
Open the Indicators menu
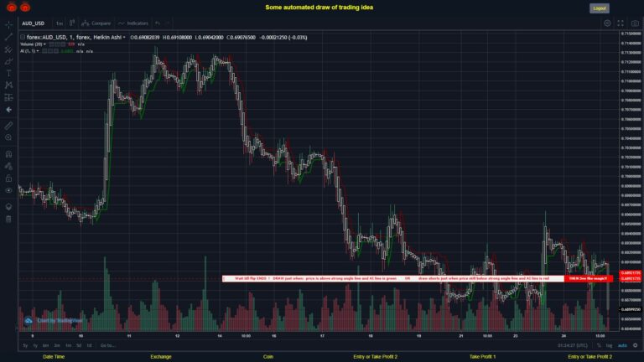point(133,23)
